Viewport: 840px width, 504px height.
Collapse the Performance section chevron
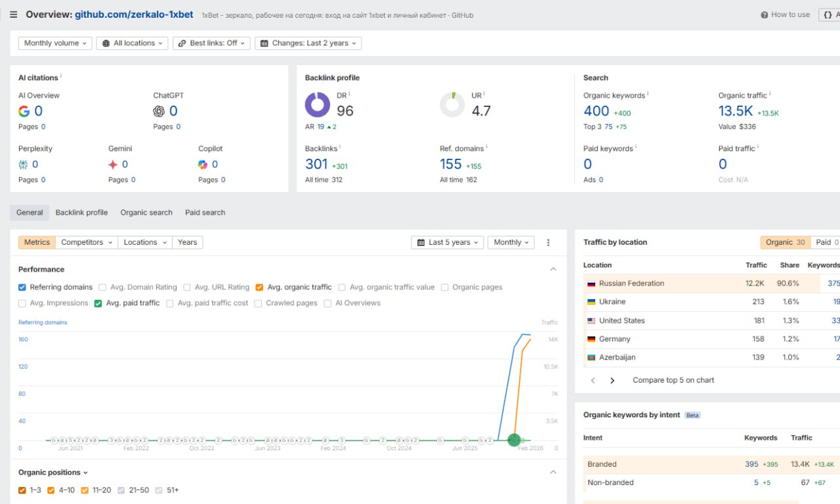[x=553, y=270]
